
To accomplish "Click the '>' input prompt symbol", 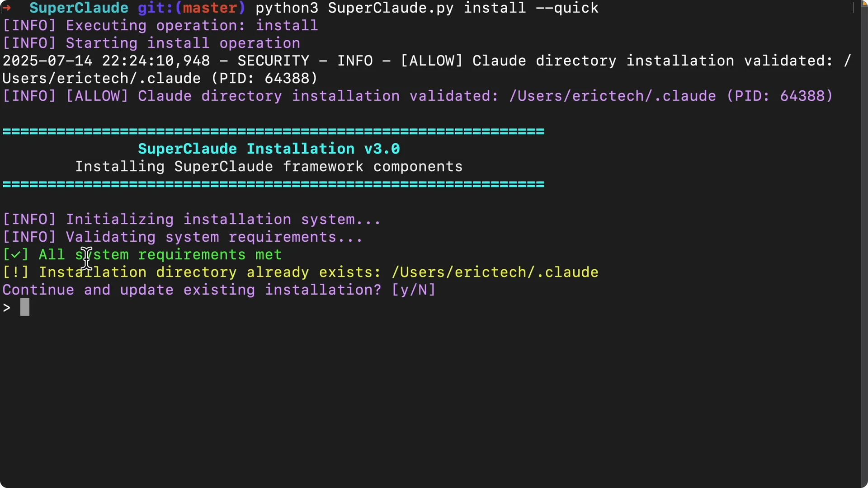I will pos(7,308).
